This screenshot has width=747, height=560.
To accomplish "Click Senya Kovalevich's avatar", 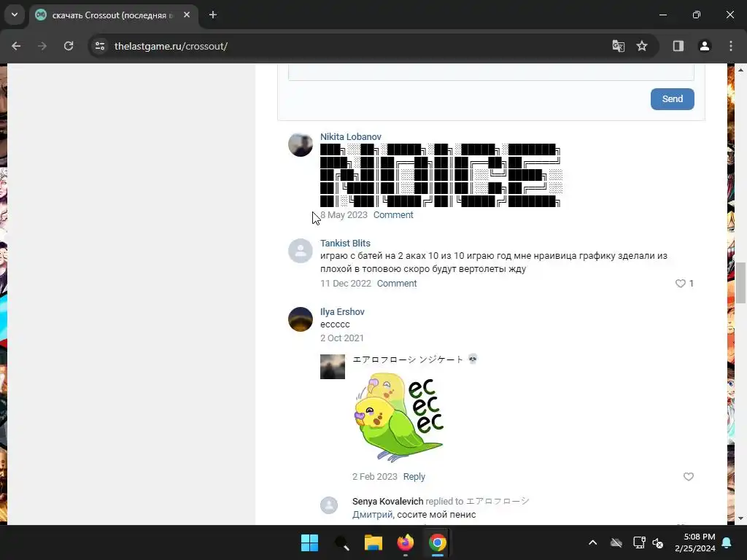I will tap(329, 505).
